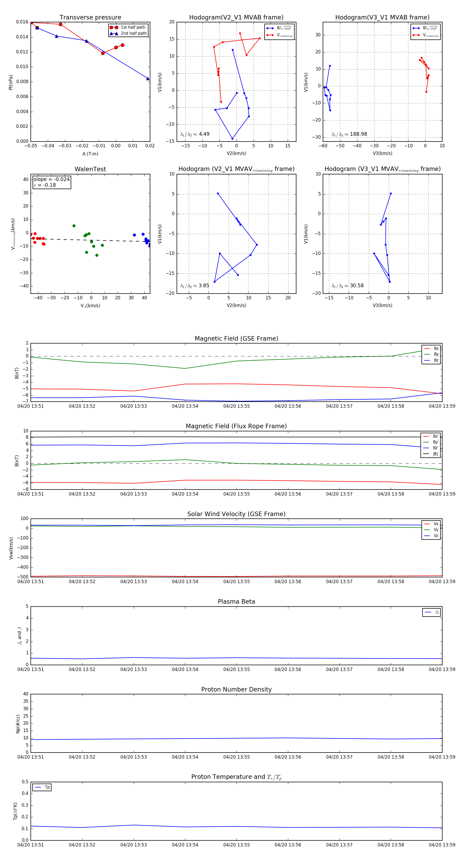Click the black line swatch beside |B|
Screen dimensions: 473x868
[x=426, y=454]
